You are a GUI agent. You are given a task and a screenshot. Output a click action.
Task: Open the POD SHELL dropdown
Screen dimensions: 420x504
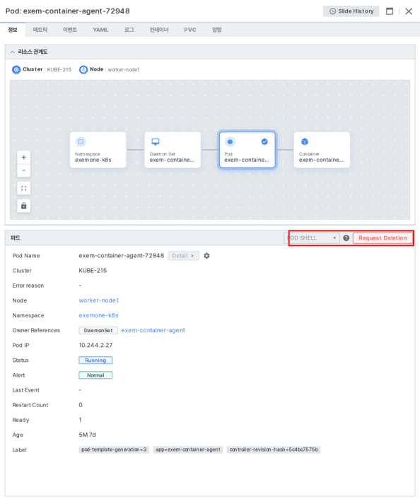pos(312,238)
